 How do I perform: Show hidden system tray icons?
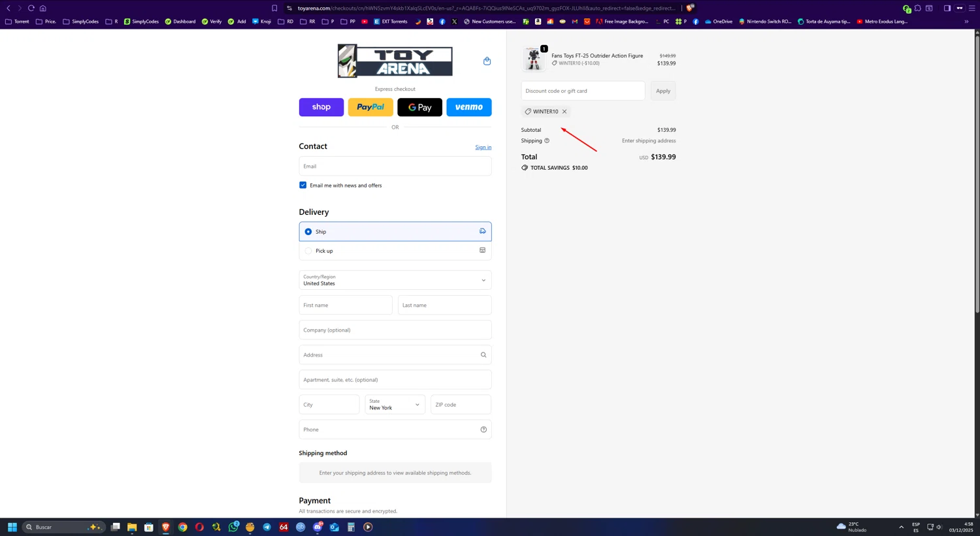coord(902,527)
